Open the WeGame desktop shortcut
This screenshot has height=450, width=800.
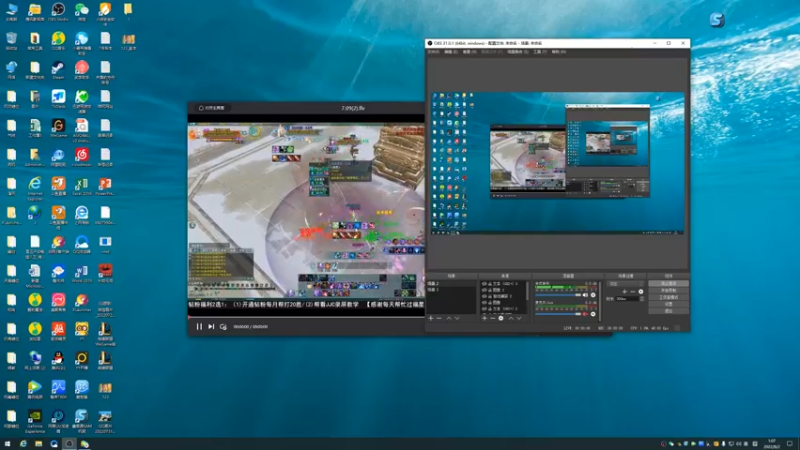58,128
